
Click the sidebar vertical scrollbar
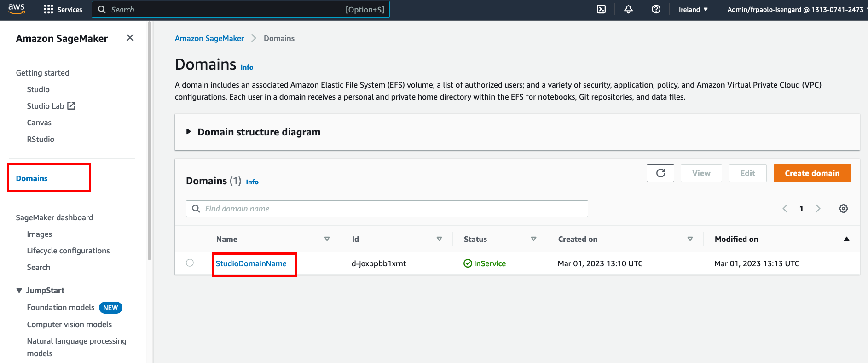tap(150, 141)
